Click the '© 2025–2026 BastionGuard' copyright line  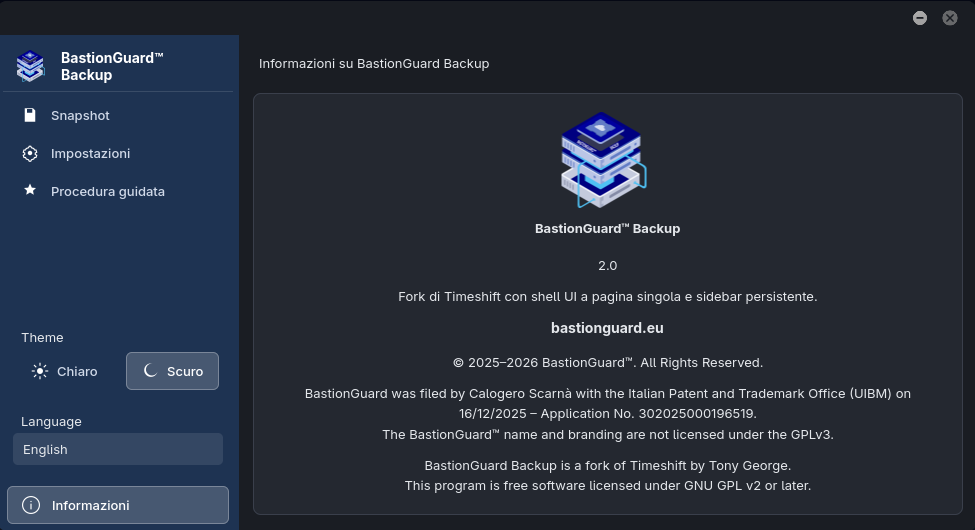tap(608, 363)
